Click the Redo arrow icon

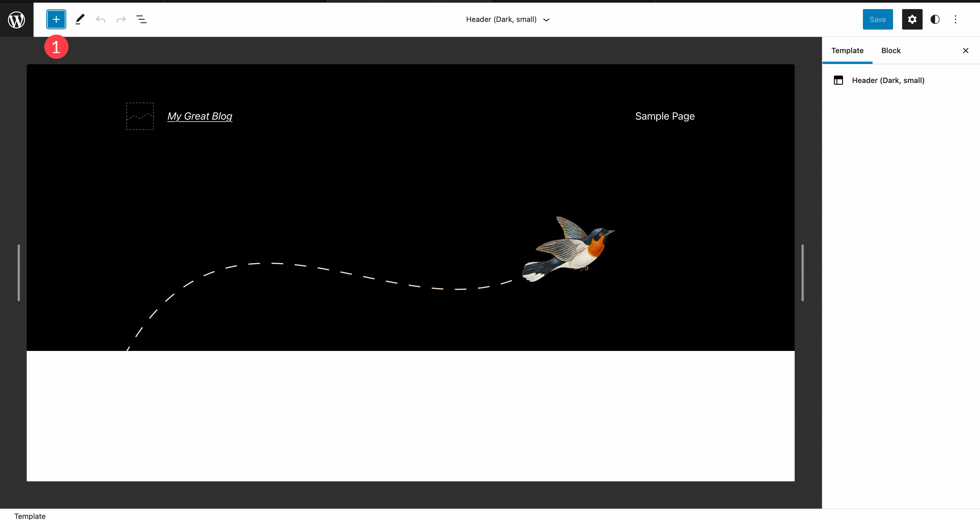[x=121, y=19]
